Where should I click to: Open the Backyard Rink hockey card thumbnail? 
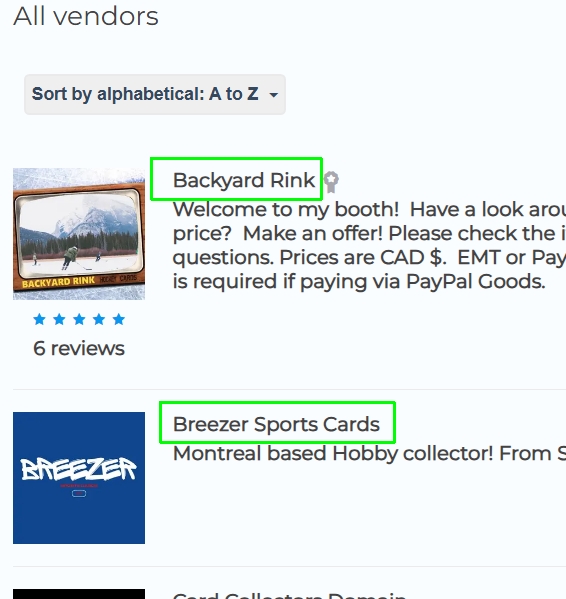pos(79,234)
